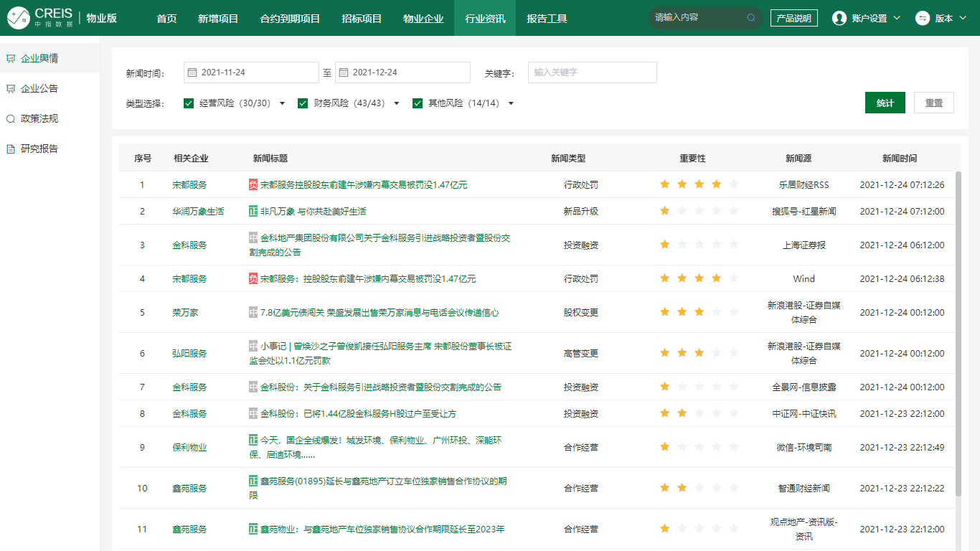
Task: Uncheck the 财务风险 checkbox
Action: 303,103
